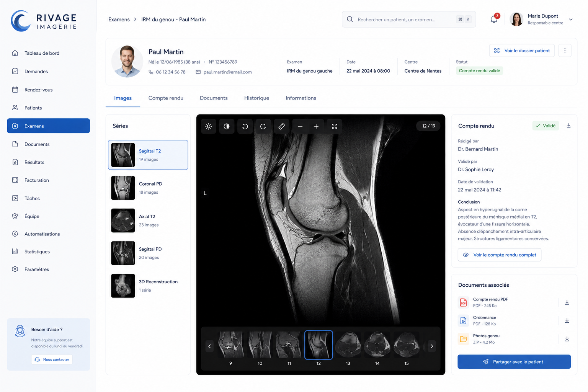
Task: Open the Informations tab
Action: pyautogui.click(x=301, y=98)
